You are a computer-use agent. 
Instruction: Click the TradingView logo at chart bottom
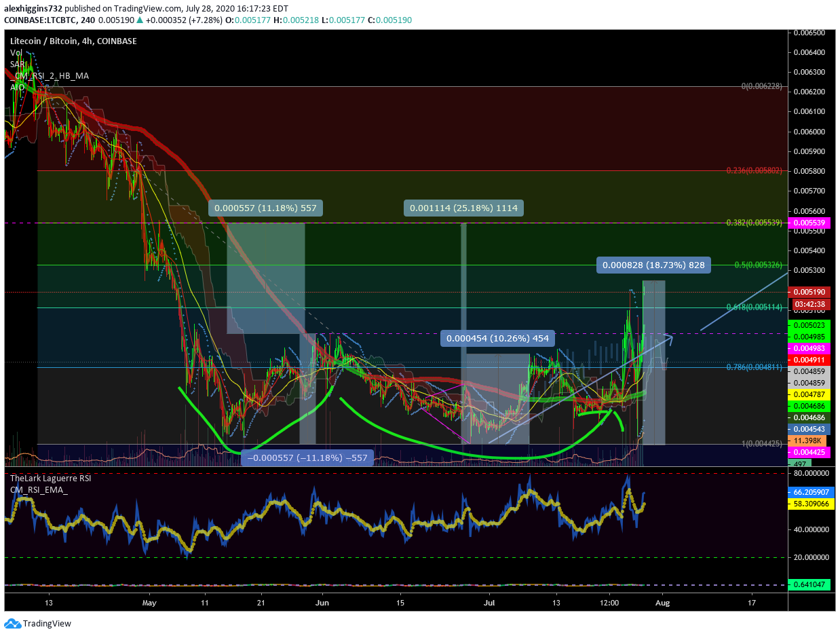(x=37, y=623)
